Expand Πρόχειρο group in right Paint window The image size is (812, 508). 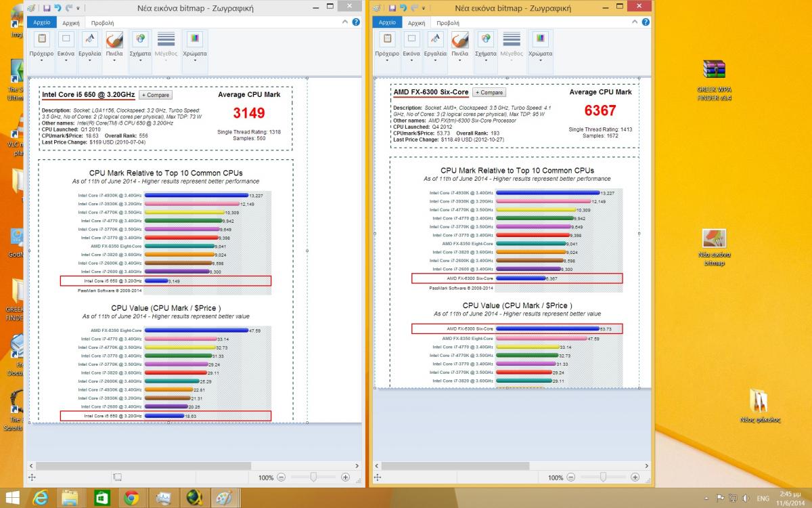387,51
